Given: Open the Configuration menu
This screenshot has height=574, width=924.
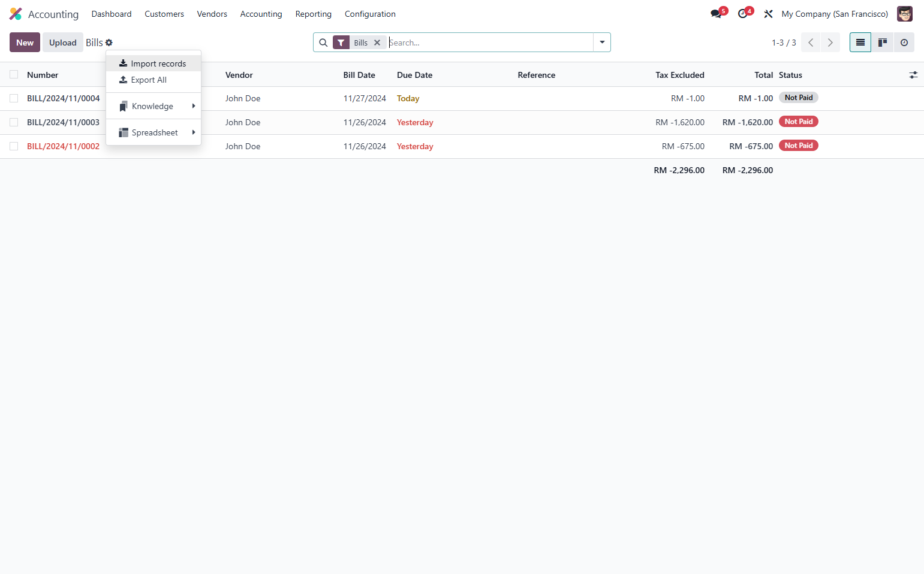Looking at the screenshot, I should click(370, 14).
